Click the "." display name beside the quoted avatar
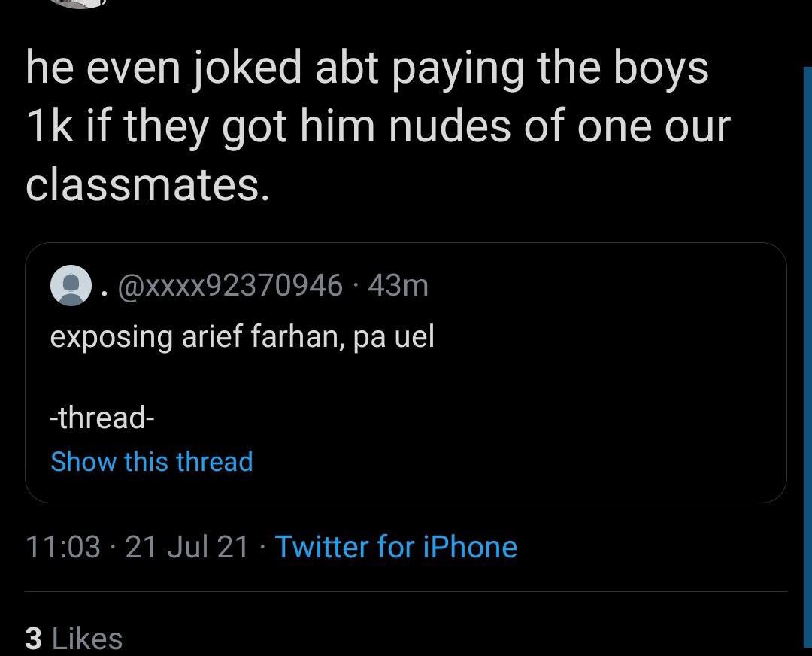This screenshot has width=812, height=656. (x=105, y=293)
